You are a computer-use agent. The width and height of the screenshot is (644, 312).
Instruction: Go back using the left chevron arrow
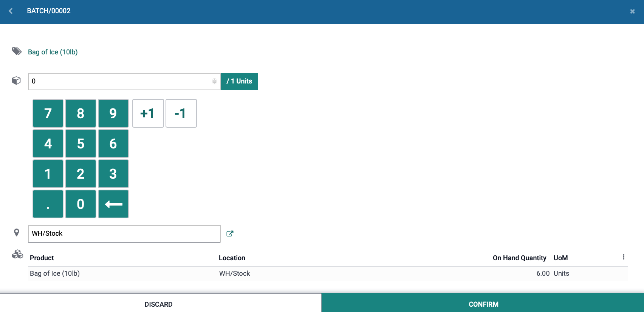coord(11,11)
